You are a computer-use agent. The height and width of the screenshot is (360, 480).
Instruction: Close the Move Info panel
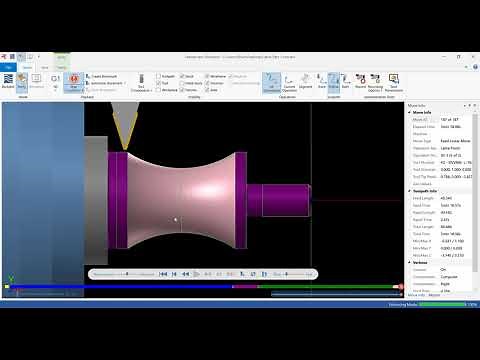[475, 105]
